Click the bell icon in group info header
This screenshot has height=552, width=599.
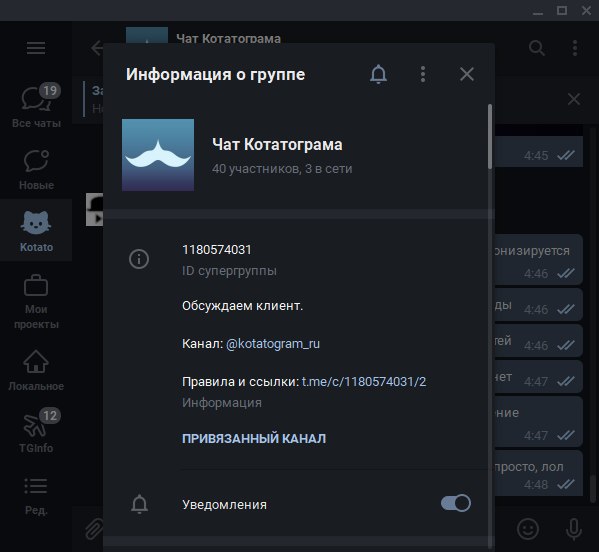click(378, 74)
